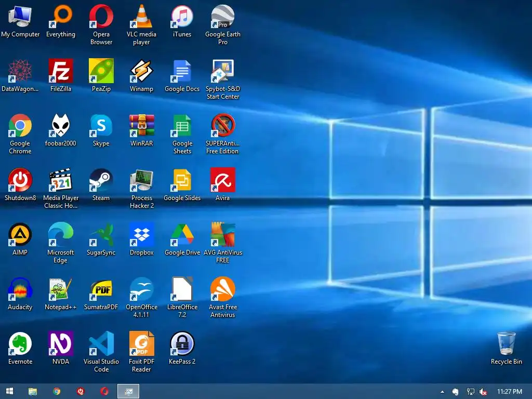Launch Opera from the taskbar
The height and width of the screenshot is (399, 532).
pos(104,391)
